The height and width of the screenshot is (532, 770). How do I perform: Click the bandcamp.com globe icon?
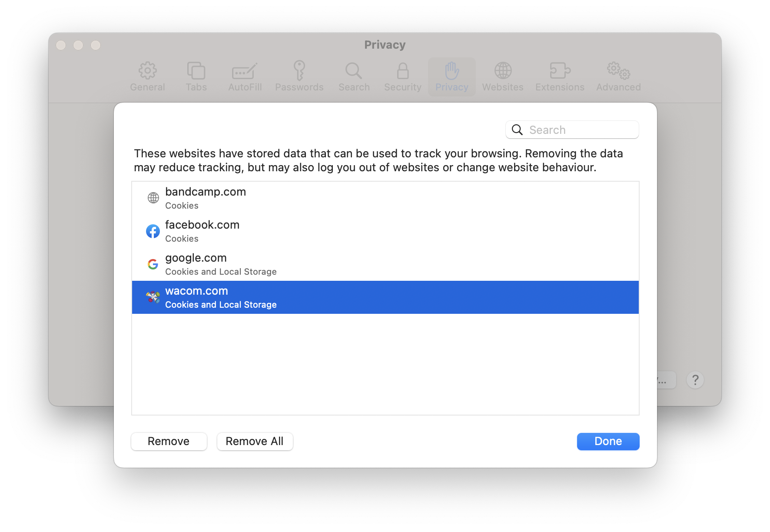tap(153, 198)
